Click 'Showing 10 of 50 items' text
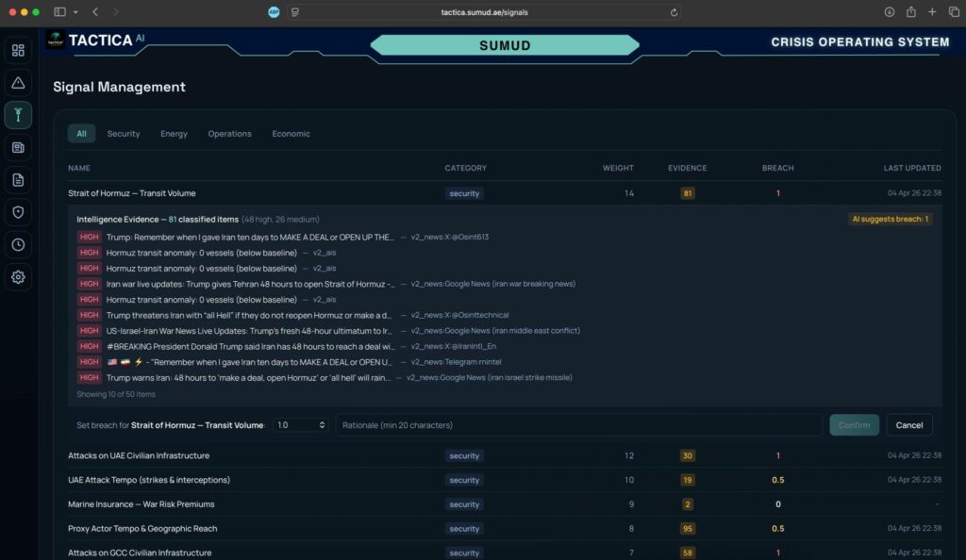 [x=116, y=394]
